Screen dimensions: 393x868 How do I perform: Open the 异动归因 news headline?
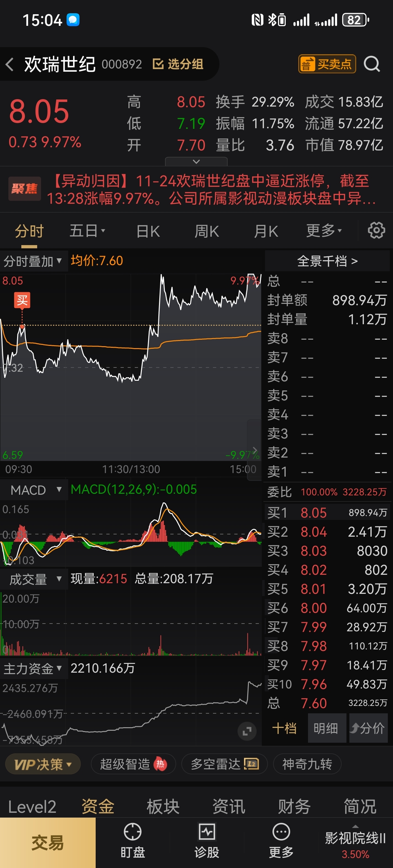(x=211, y=189)
